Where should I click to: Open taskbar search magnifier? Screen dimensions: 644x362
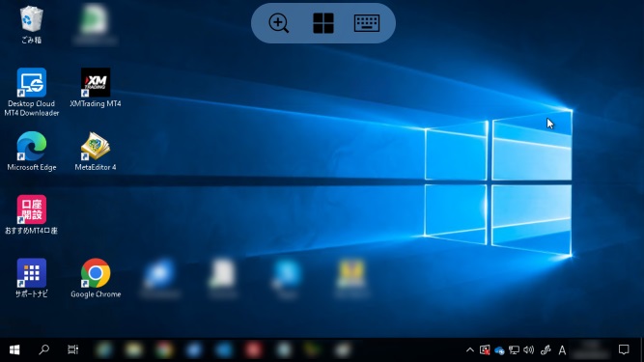43,349
